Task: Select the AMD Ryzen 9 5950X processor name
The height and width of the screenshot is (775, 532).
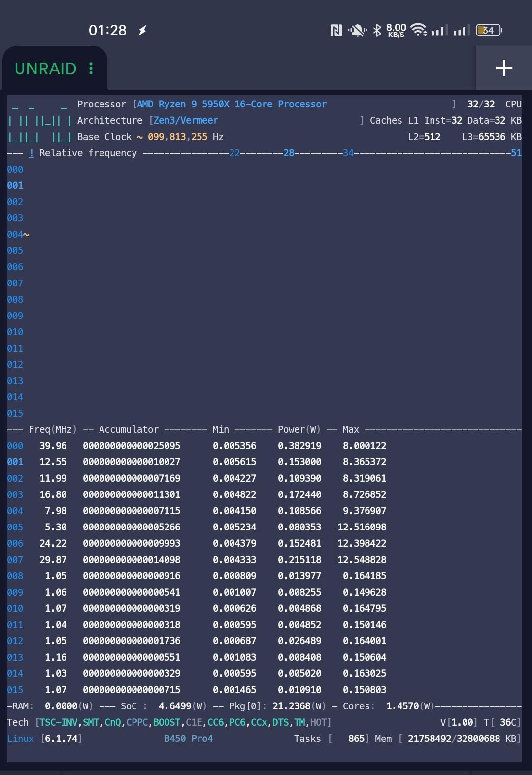Action: 232,104
